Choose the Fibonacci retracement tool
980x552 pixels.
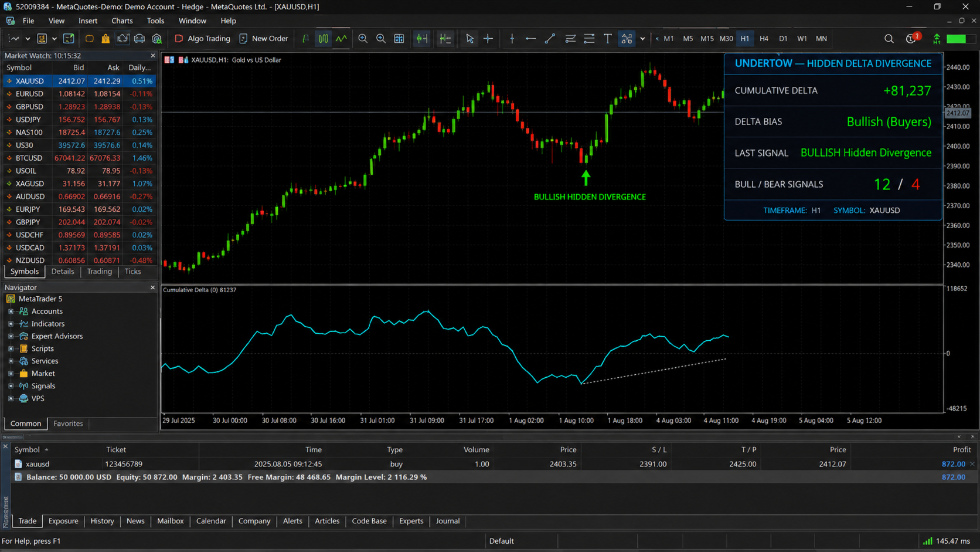pyautogui.click(x=589, y=39)
